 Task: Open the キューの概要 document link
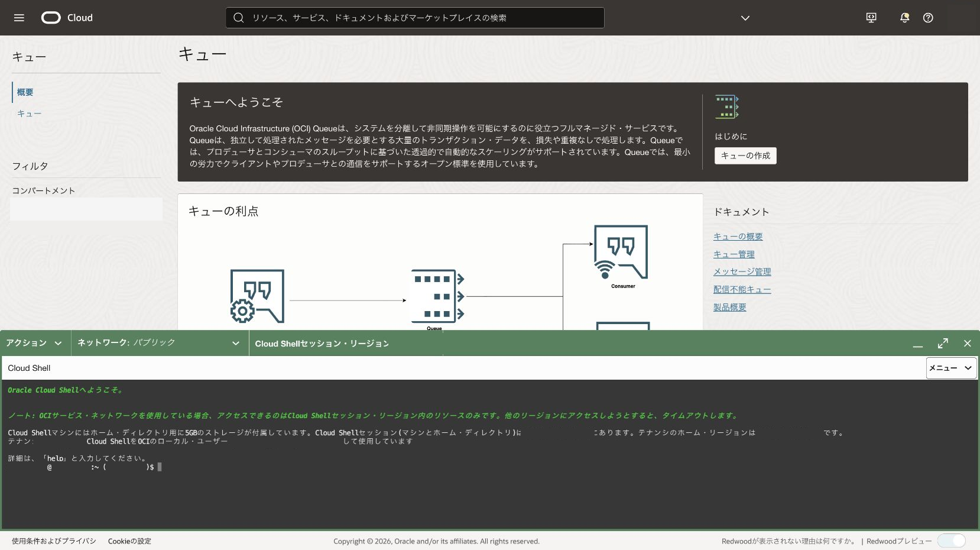pyautogui.click(x=738, y=237)
